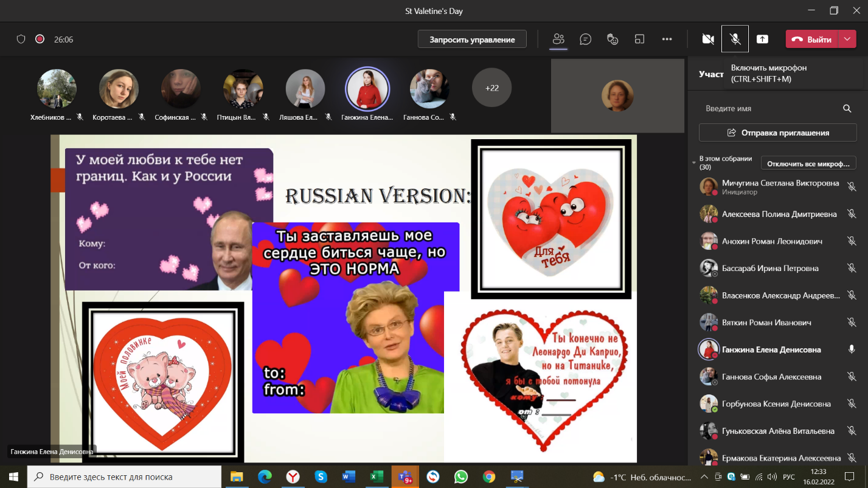The width and height of the screenshot is (868, 488).
Task: Click the 'Запросить управление' button
Action: pyautogui.click(x=471, y=38)
